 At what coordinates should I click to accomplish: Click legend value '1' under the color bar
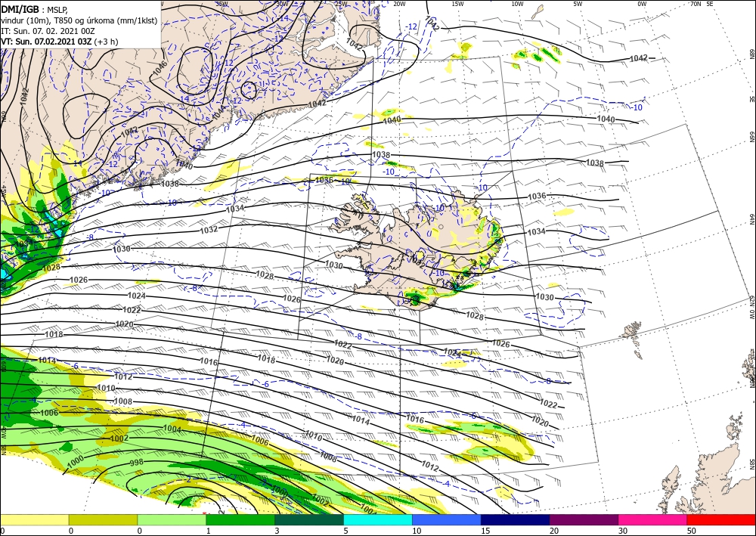(x=209, y=531)
